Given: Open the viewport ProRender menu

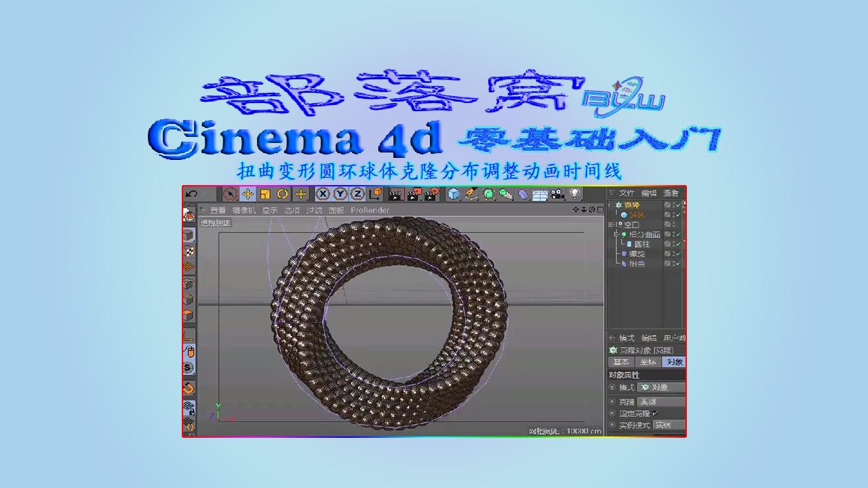Looking at the screenshot, I should [x=370, y=210].
